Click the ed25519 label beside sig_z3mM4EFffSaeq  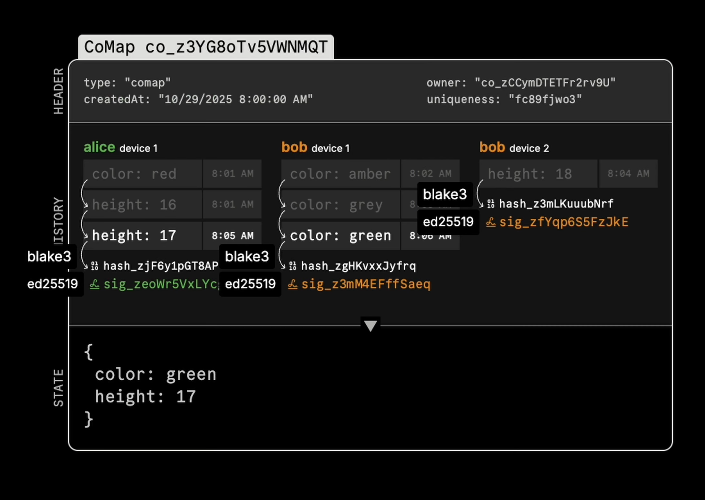[250, 284]
